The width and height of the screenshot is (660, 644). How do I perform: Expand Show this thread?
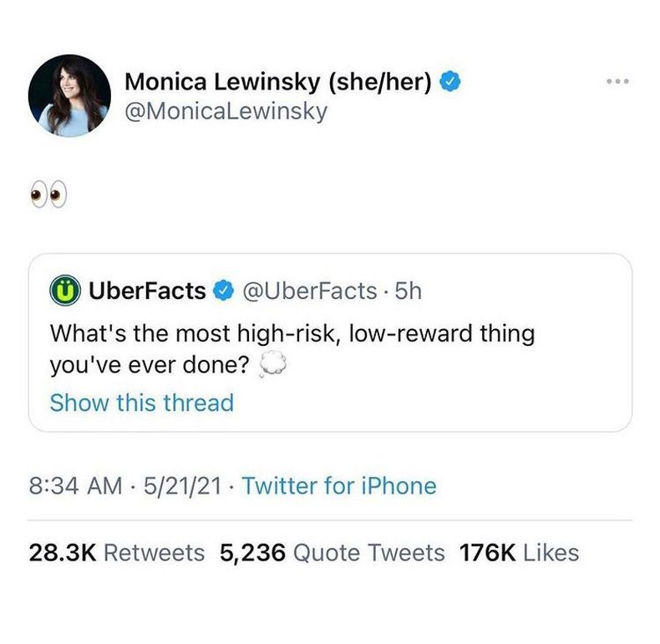click(141, 403)
